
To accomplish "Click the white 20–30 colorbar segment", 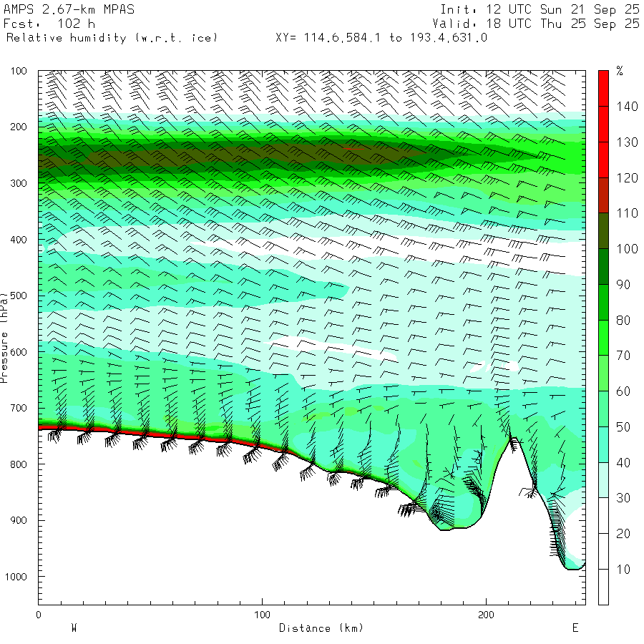I will pyautogui.click(x=603, y=516).
